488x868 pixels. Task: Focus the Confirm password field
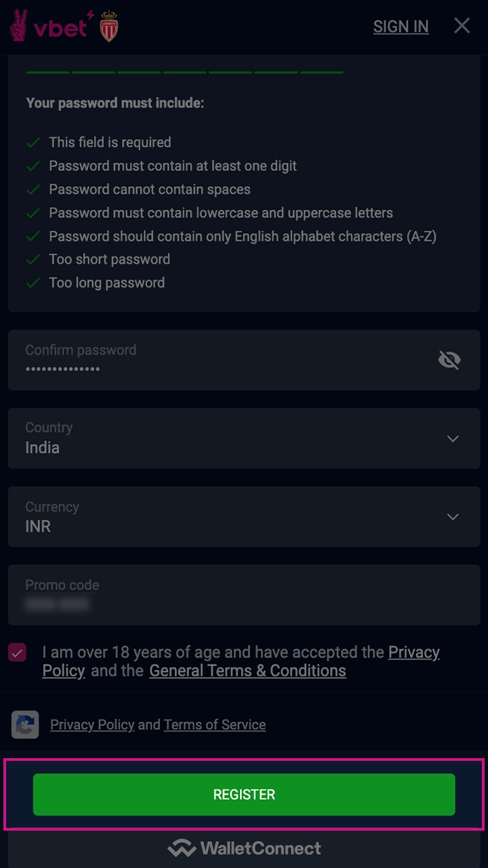pos(217,360)
